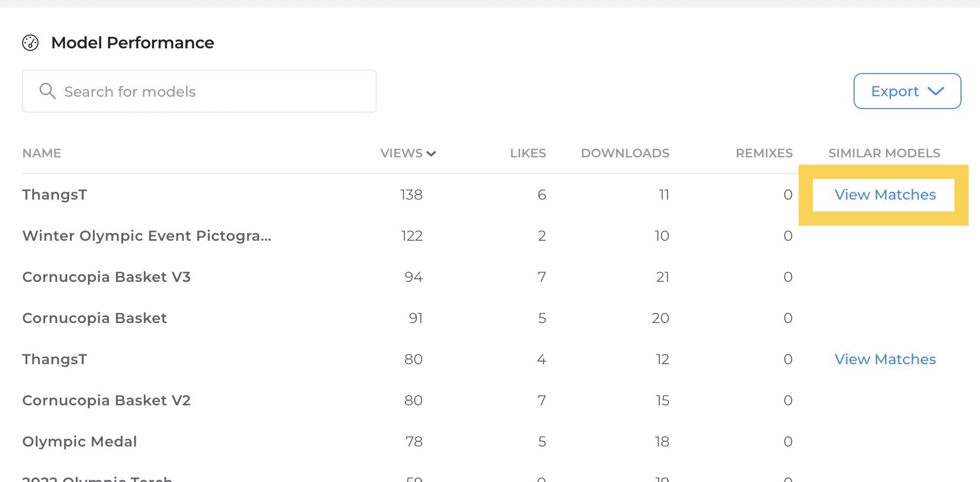Click the NAME column header
Screen dimensions: 980x482
point(42,153)
